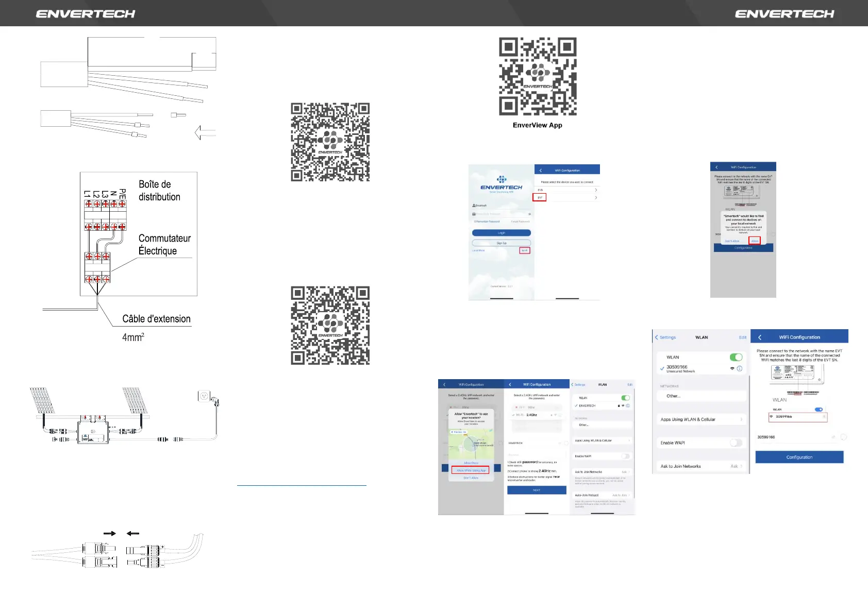Tap the lock icon in the ENVERTECH network row

619,405
